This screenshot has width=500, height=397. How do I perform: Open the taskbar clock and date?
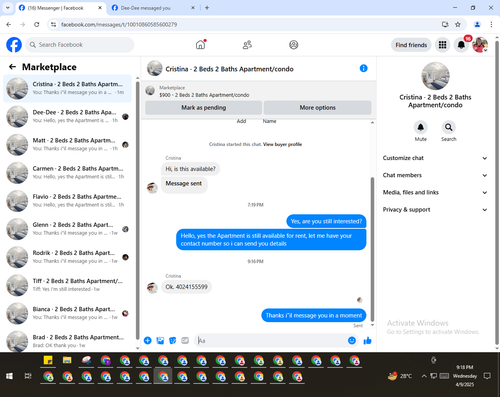click(465, 376)
